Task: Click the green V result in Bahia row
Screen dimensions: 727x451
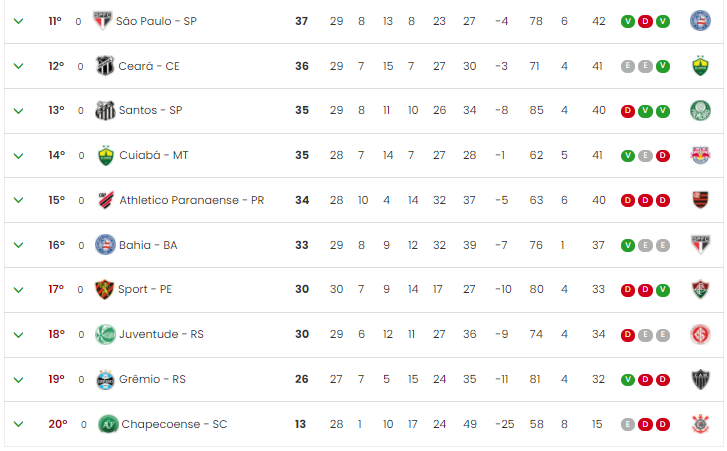Action: click(x=627, y=245)
